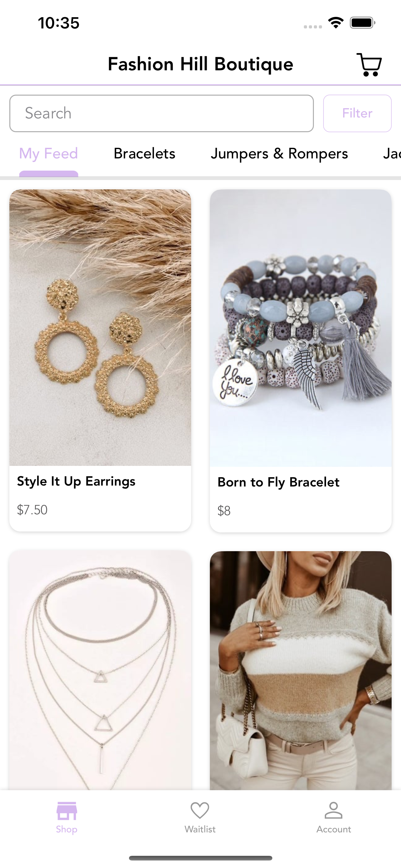Check the Wi-Fi status icon
Image resolution: width=401 pixels, height=868 pixels.
tap(336, 23)
